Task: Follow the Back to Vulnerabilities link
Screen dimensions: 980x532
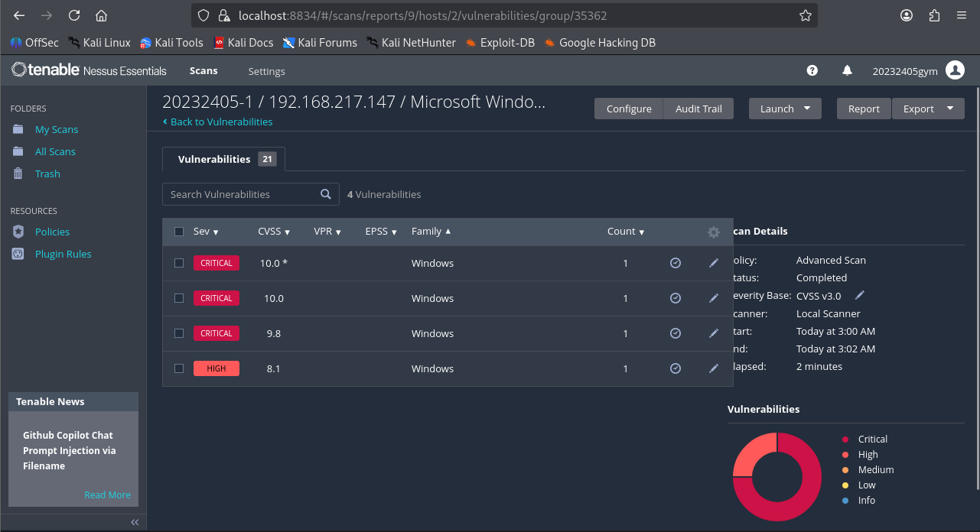Action: pyautogui.click(x=218, y=122)
